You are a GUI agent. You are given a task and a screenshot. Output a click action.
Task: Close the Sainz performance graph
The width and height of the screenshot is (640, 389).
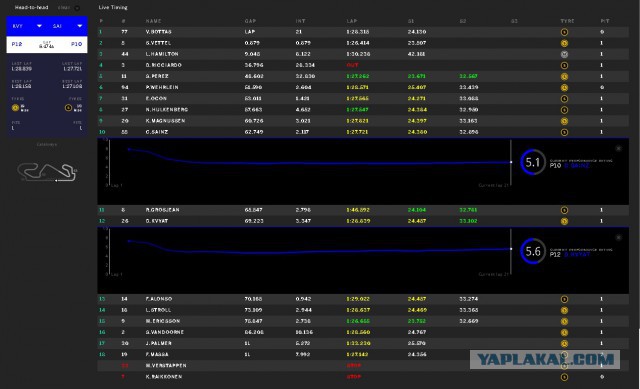[x=618, y=149]
